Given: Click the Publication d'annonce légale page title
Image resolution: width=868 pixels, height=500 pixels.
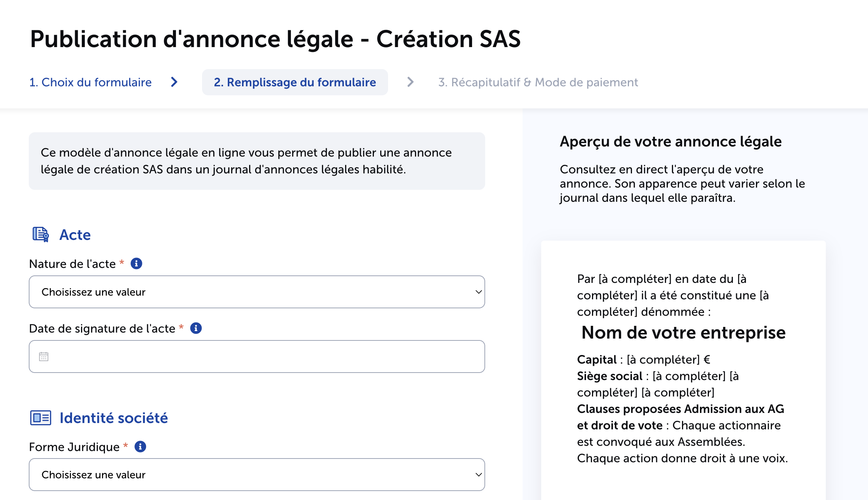Looking at the screenshot, I should (x=275, y=39).
